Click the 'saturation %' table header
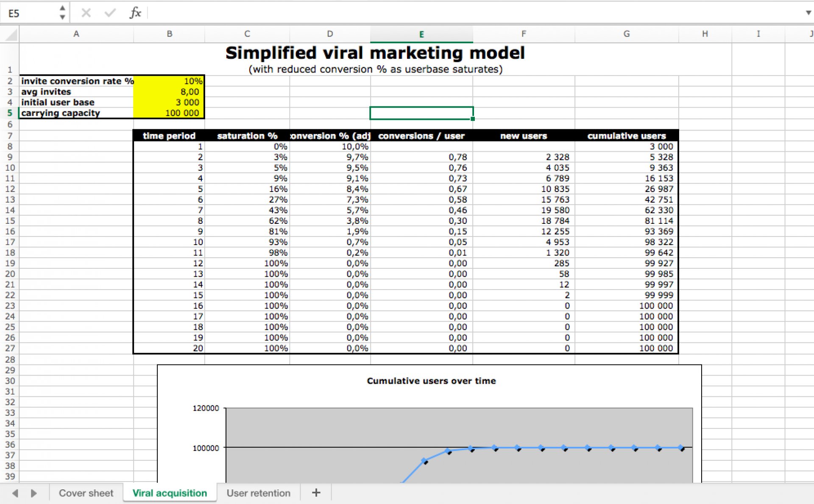This screenshot has width=814, height=504. click(x=247, y=136)
